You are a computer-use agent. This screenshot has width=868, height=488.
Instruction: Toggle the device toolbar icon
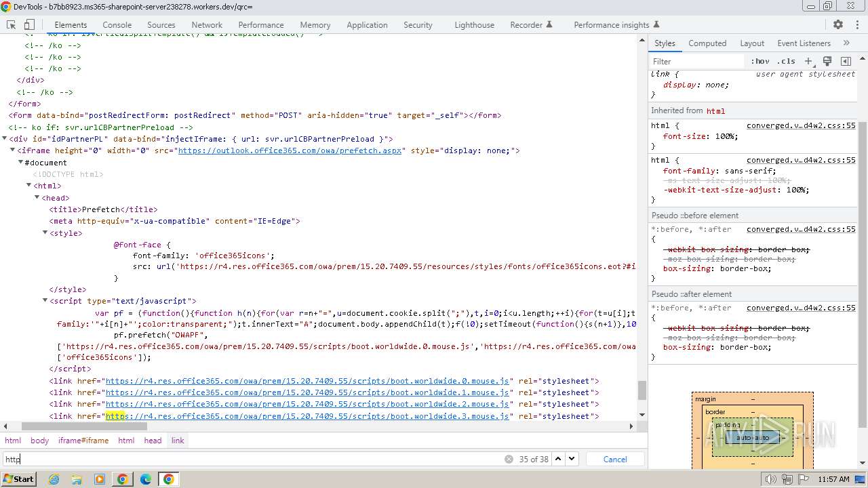(x=29, y=24)
